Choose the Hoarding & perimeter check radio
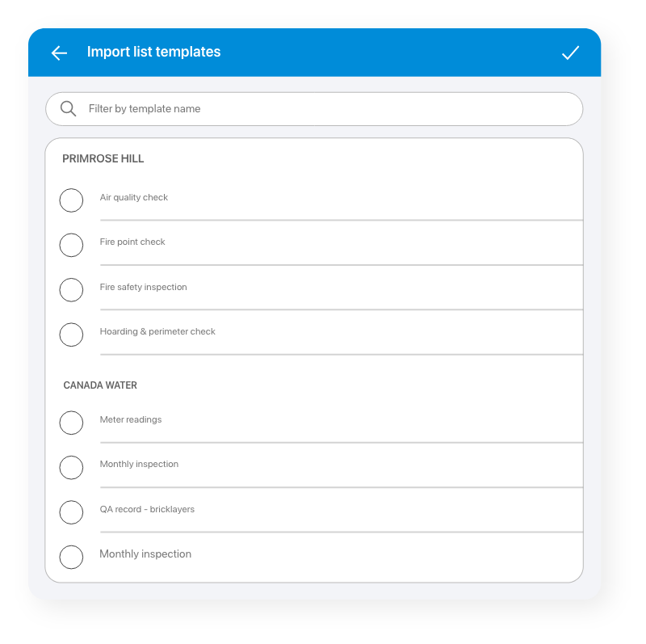This screenshot has width=646, height=644. click(x=71, y=335)
